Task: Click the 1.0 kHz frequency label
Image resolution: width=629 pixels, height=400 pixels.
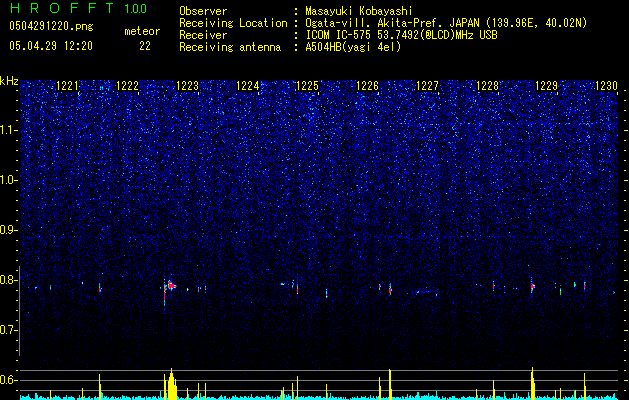Action: pos(9,180)
